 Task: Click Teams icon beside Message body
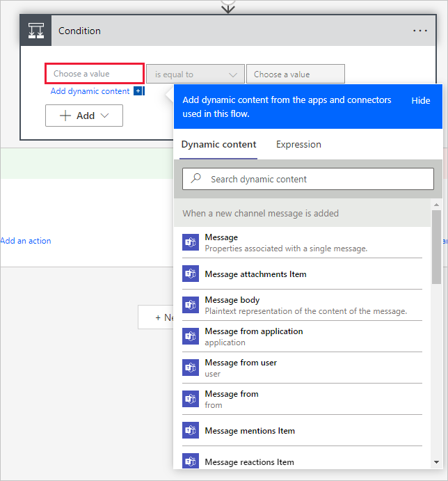191,305
